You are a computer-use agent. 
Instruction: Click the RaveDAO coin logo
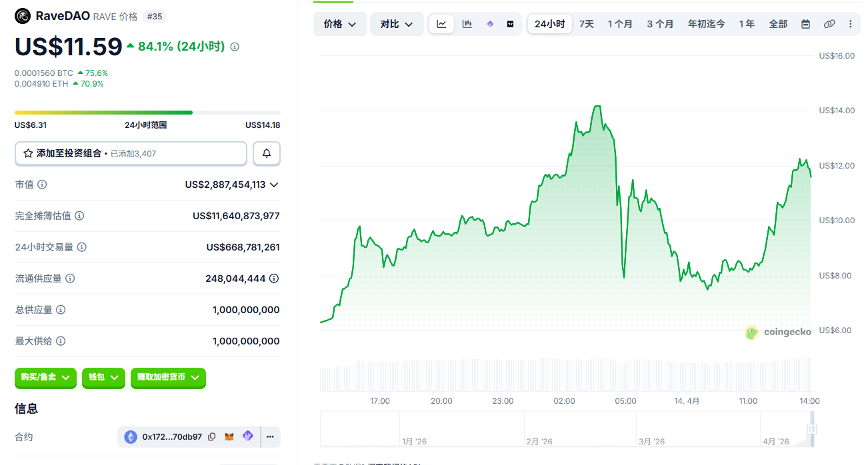[x=23, y=16]
